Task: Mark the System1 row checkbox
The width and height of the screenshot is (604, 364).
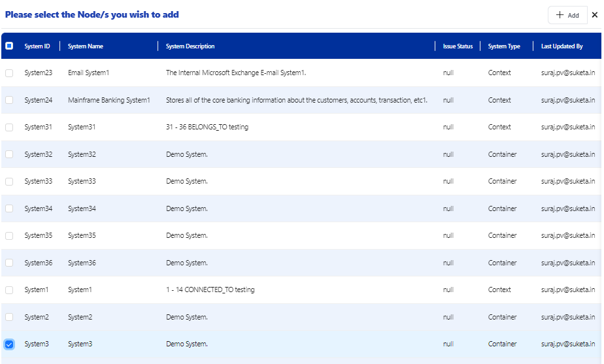Action: point(9,290)
